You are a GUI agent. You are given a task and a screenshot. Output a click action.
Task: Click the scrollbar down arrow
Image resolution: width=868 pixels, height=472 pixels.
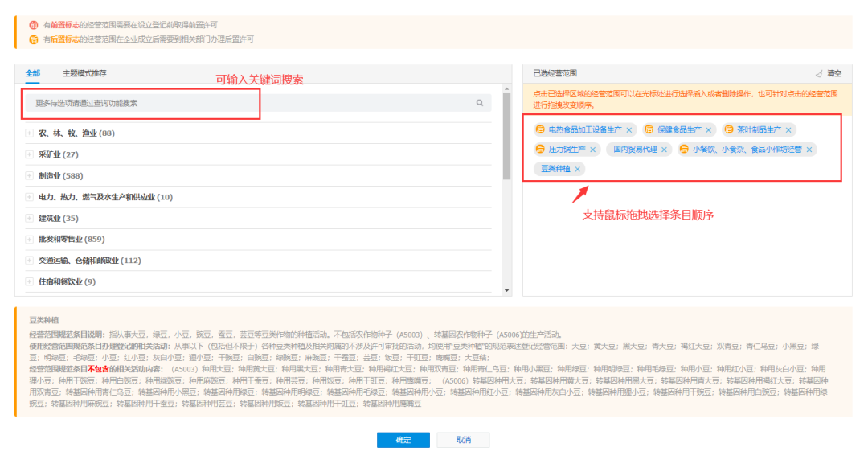[506, 291]
